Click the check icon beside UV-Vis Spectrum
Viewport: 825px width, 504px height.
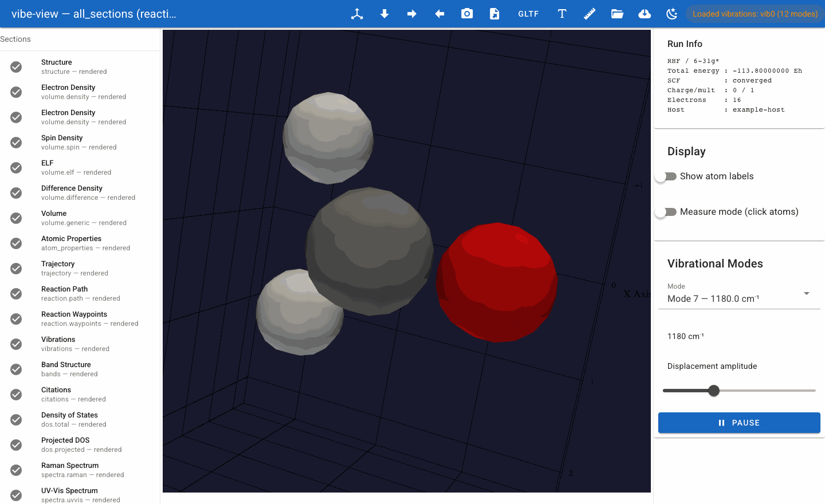(16, 495)
